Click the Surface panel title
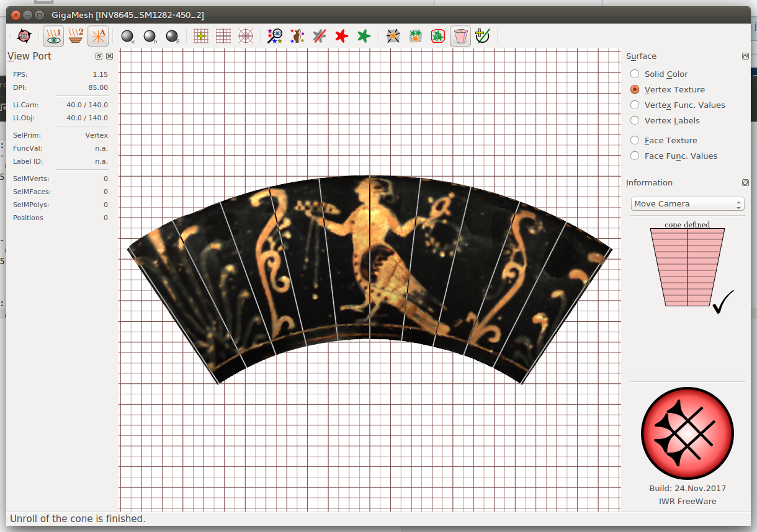The width and height of the screenshot is (757, 532). 641,56
